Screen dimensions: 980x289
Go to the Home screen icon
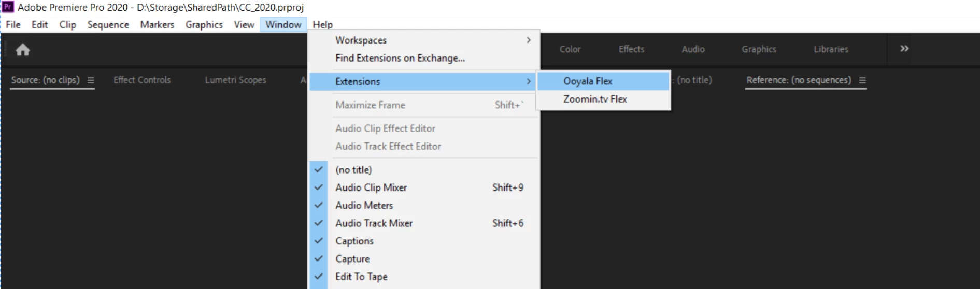(x=23, y=50)
